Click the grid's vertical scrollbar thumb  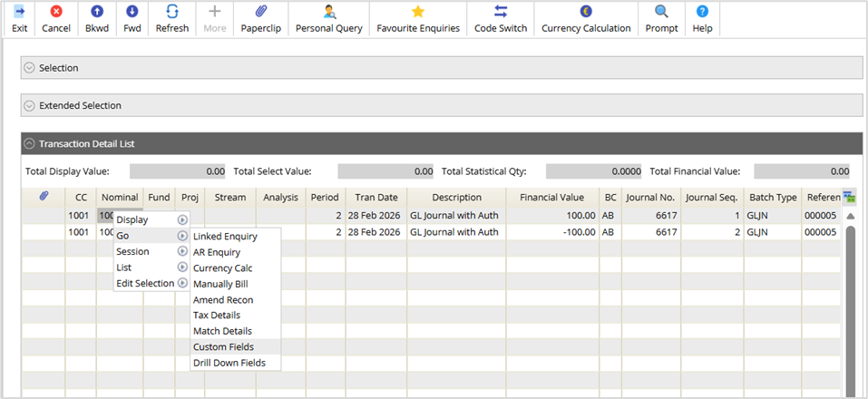[x=851, y=310]
